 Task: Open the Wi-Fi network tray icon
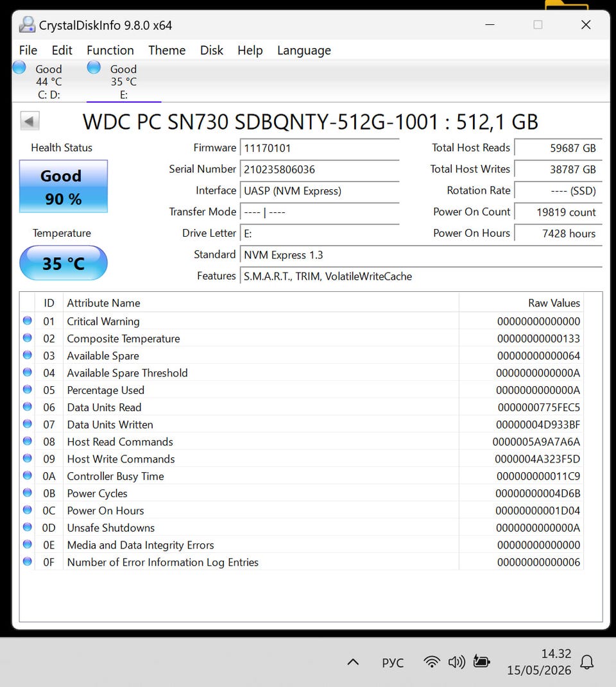(432, 661)
